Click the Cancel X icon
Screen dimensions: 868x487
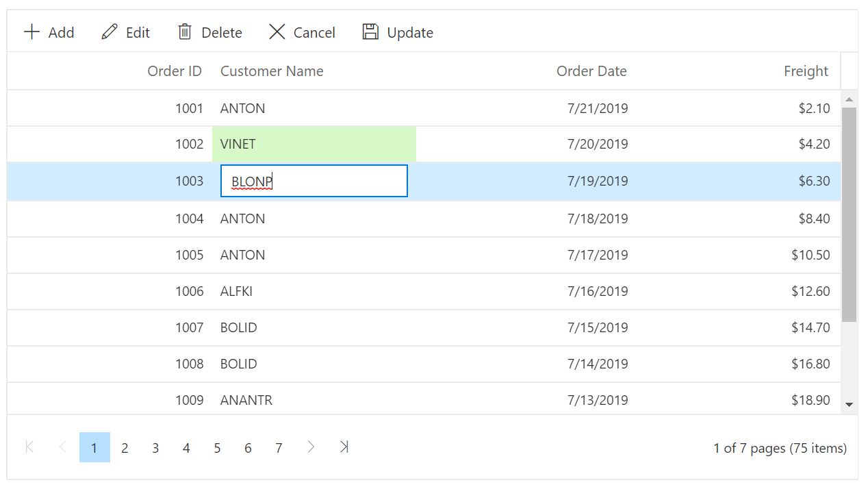click(x=277, y=32)
